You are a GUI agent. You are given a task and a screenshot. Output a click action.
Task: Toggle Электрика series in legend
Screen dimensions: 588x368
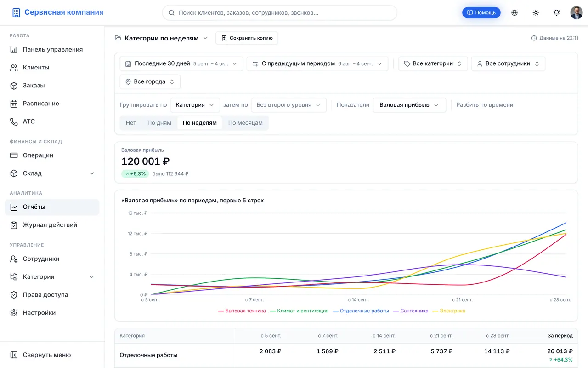click(449, 311)
